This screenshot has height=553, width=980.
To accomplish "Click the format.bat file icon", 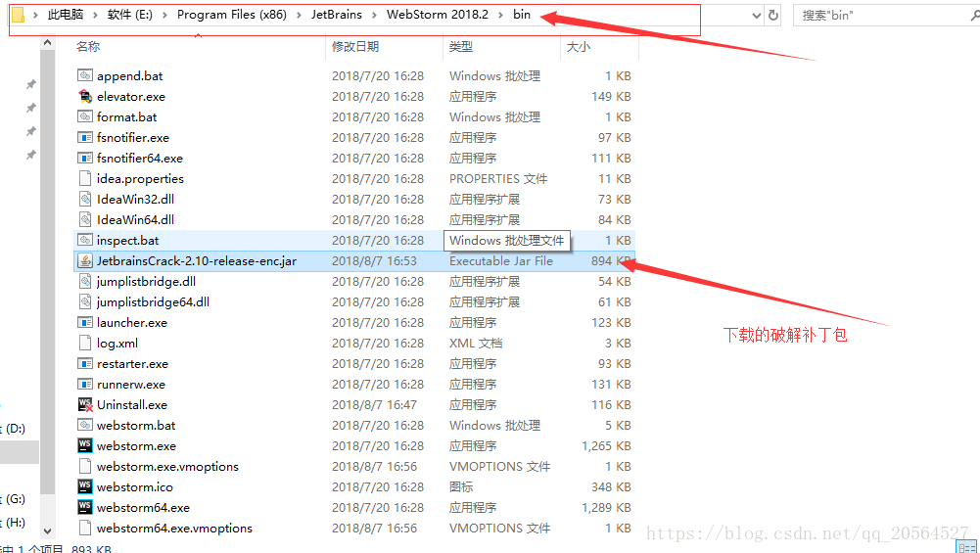I will [85, 116].
